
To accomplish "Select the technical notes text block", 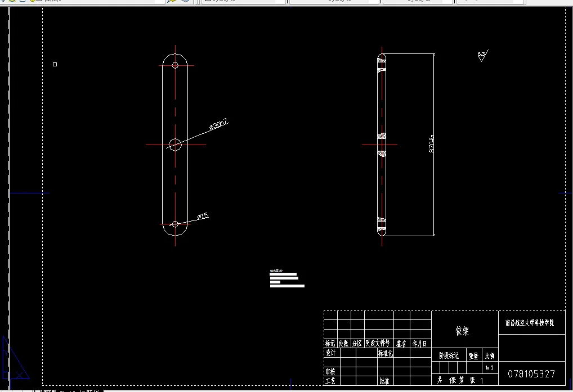I will 287,278.
